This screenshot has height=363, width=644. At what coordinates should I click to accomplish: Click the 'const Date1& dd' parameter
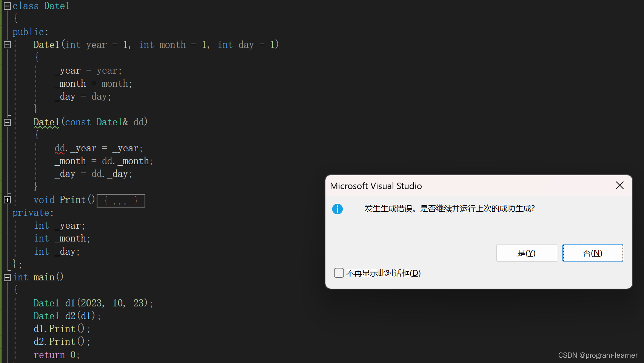104,122
